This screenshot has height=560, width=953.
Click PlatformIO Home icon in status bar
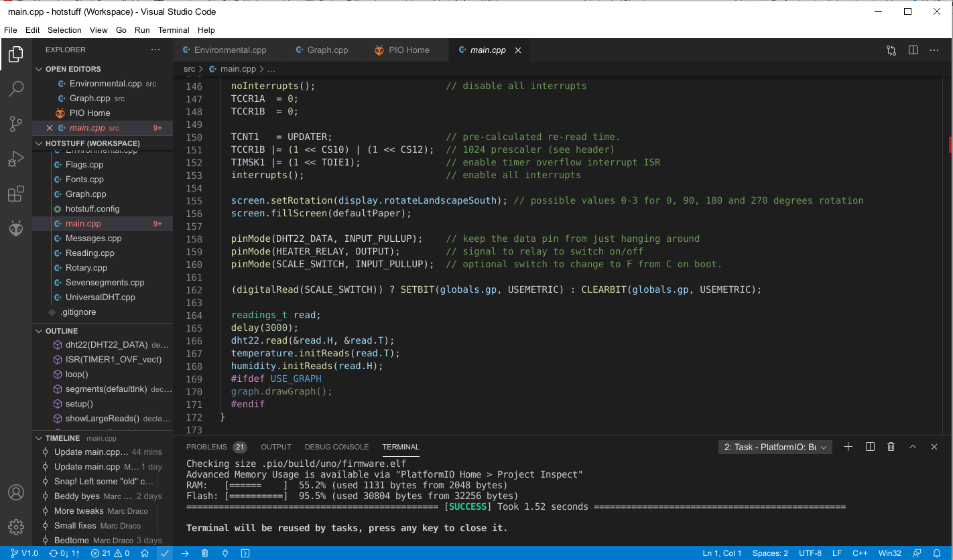click(145, 553)
